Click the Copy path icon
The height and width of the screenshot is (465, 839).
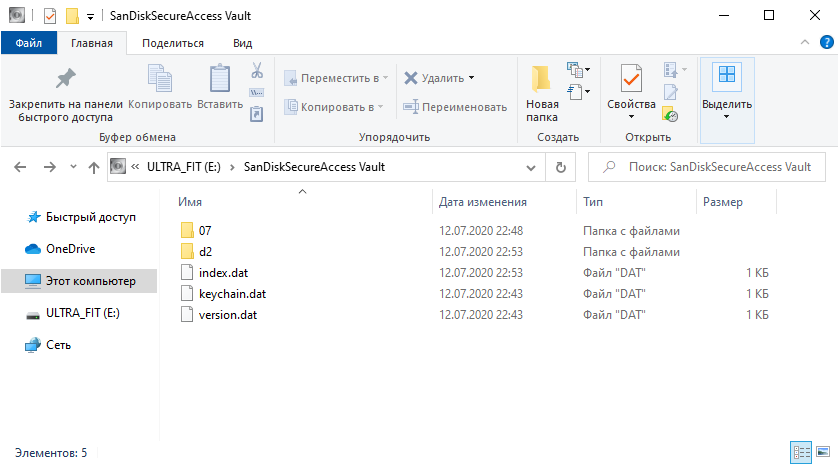[257, 93]
